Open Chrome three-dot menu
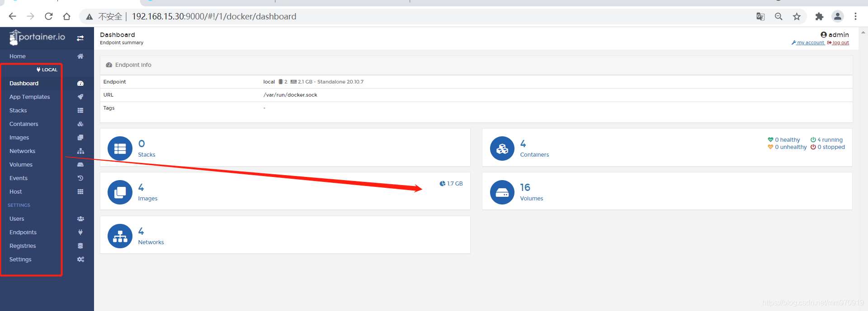Screen dimensions: 868x311 tap(855, 17)
